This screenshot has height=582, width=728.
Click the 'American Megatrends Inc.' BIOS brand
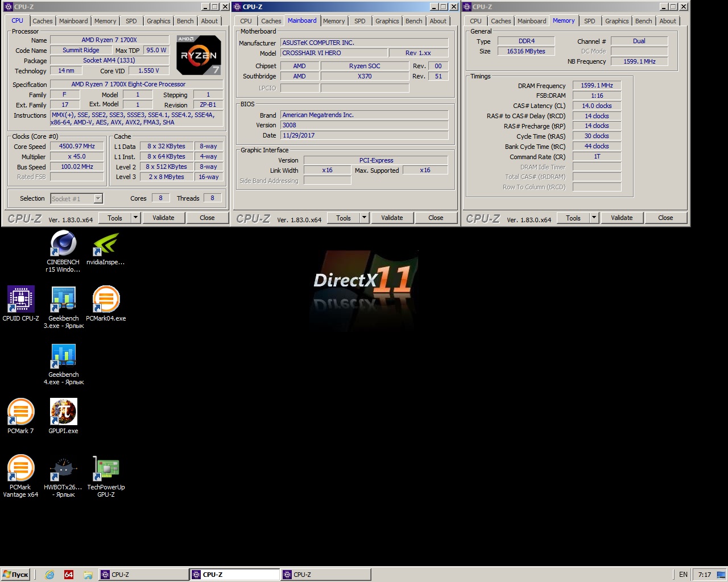click(364, 115)
